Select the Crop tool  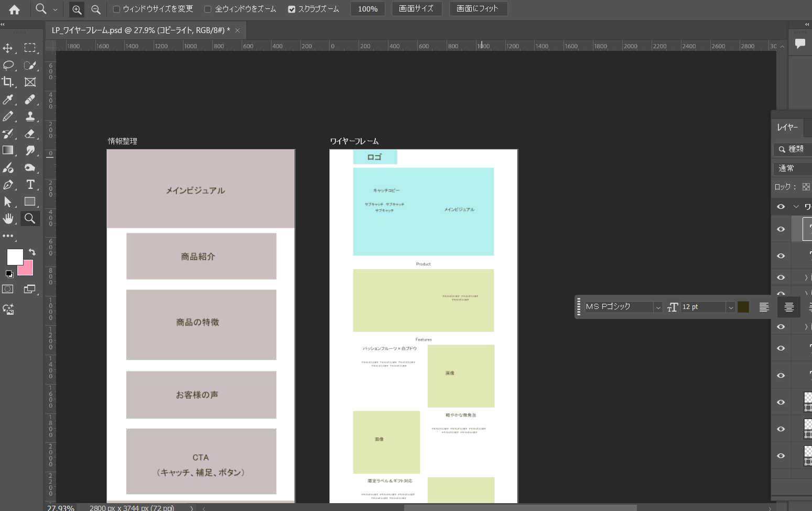point(8,82)
